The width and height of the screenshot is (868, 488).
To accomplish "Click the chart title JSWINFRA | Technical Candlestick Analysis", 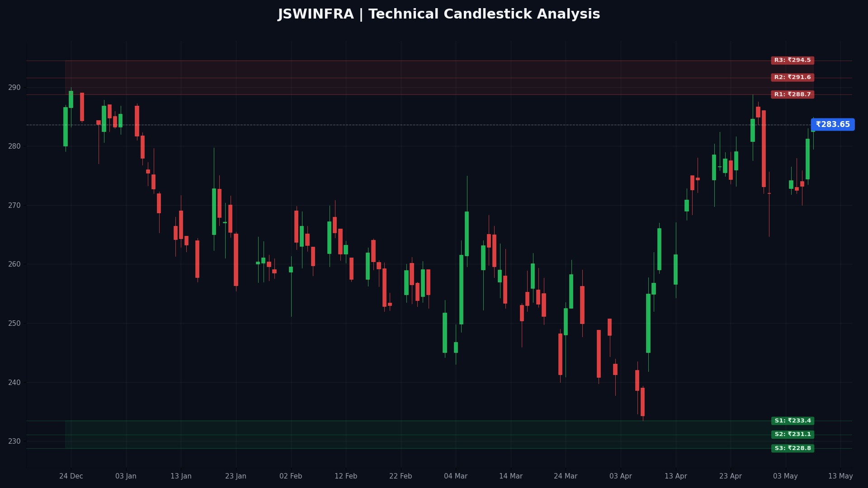I will pyautogui.click(x=439, y=14).
